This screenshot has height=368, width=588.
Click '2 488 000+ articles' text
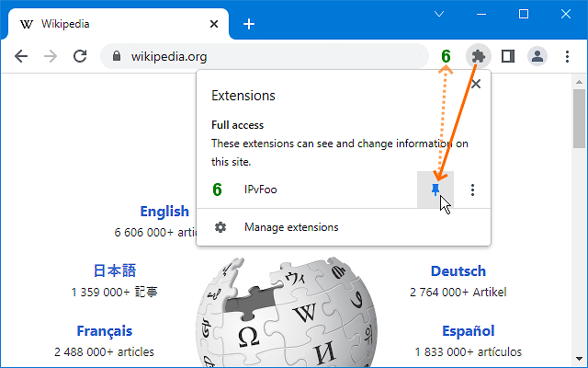104,351
